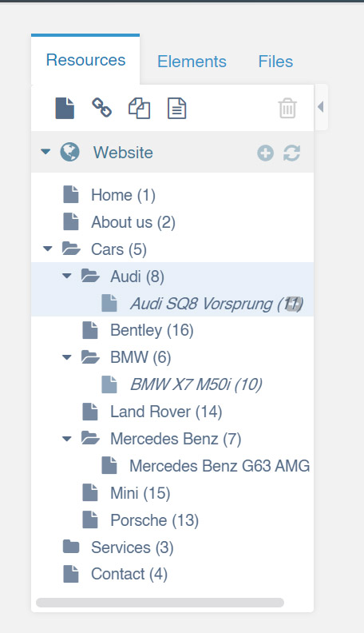Select the Services (3) folder

(x=133, y=547)
